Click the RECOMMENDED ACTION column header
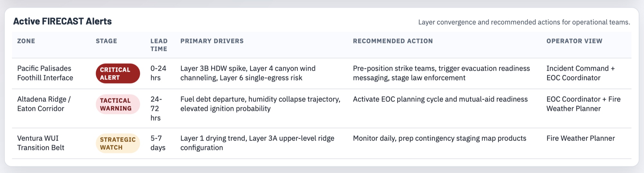The image size is (644, 173). pyautogui.click(x=393, y=41)
